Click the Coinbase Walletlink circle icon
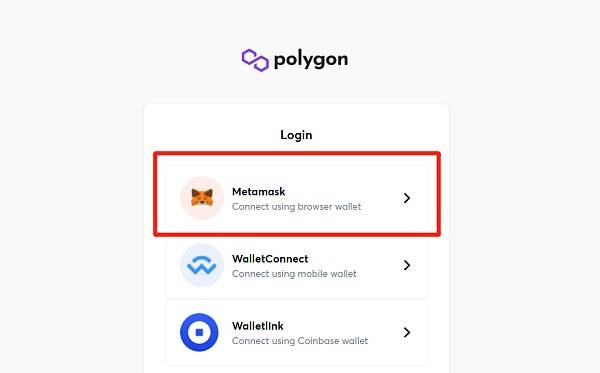Image resolution: width=600 pixels, height=373 pixels. 199,332
